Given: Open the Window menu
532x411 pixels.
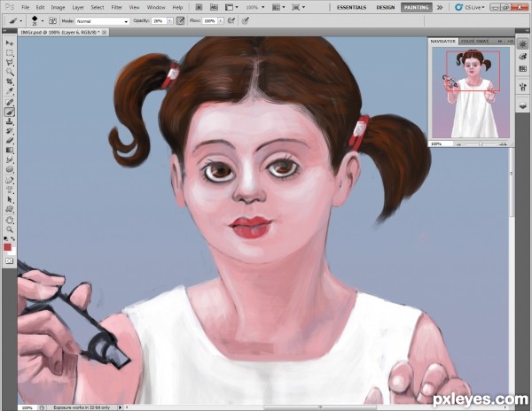Looking at the screenshot, I should (156, 7).
